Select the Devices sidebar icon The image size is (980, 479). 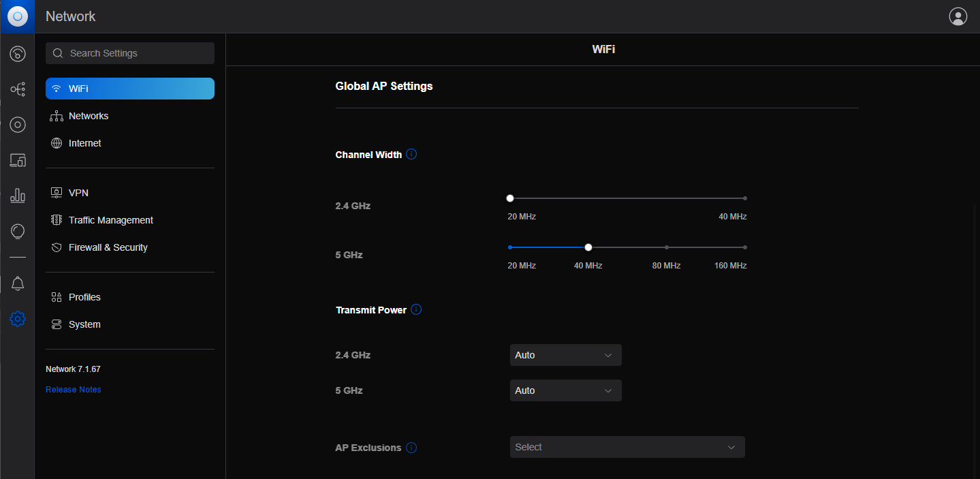(17, 125)
